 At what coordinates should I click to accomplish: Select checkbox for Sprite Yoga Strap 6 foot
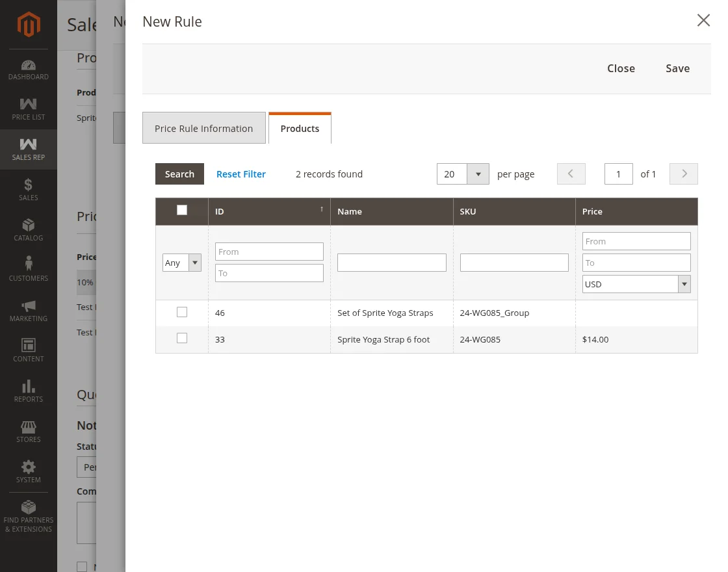point(182,339)
